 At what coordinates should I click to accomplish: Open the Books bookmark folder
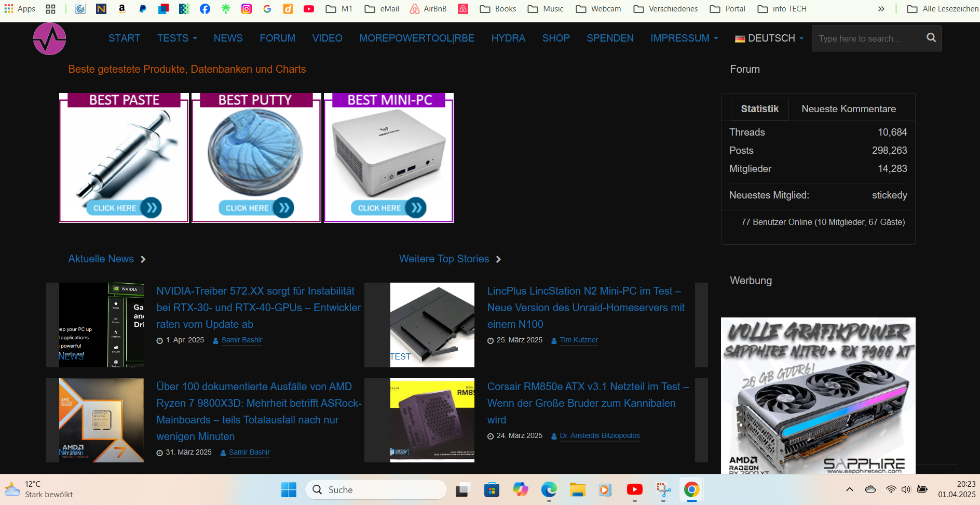[498, 8]
